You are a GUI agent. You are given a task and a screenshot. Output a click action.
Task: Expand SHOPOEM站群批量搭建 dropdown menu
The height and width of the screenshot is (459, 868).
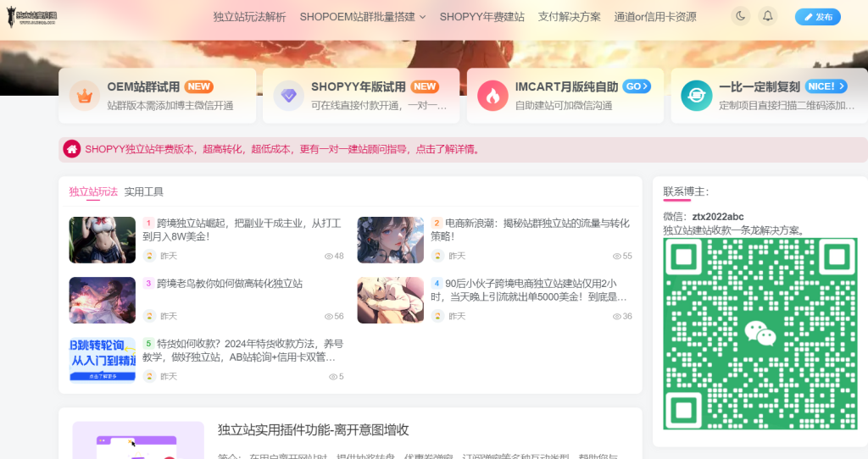[363, 17]
